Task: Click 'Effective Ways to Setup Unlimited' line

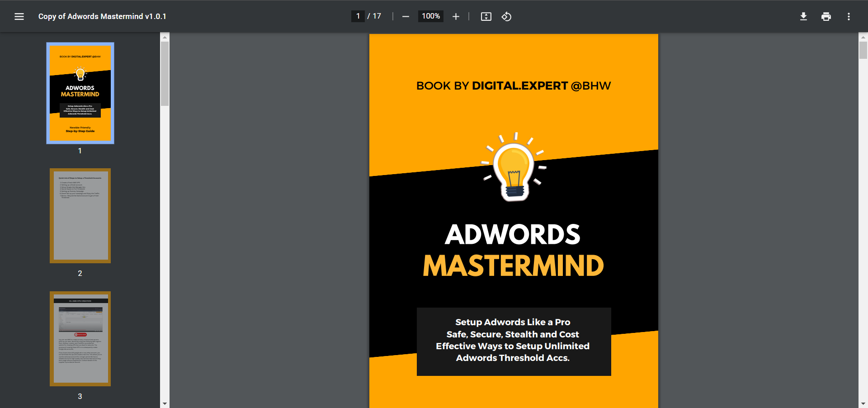Action: [x=513, y=346]
